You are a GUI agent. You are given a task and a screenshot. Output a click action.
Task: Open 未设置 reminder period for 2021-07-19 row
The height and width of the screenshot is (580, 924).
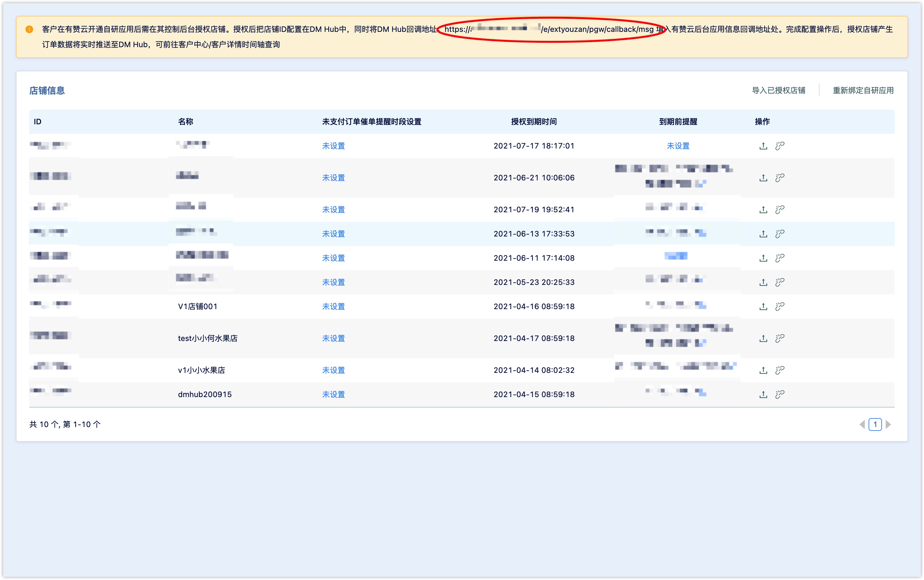(x=333, y=209)
